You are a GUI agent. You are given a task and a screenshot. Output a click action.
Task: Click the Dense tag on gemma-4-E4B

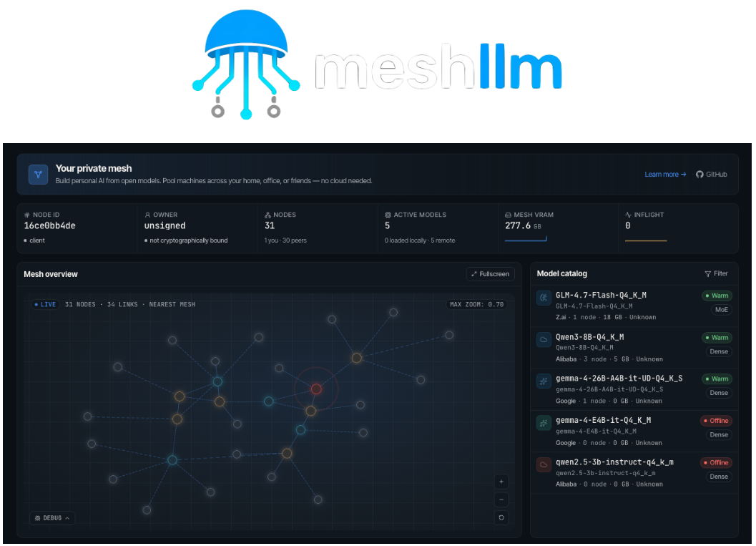[x=719, y=434]
